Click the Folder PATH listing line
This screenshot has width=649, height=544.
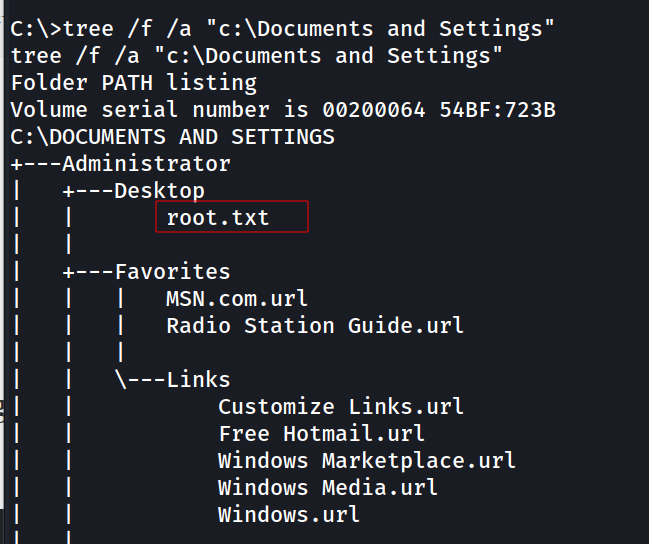pos(133,82)
